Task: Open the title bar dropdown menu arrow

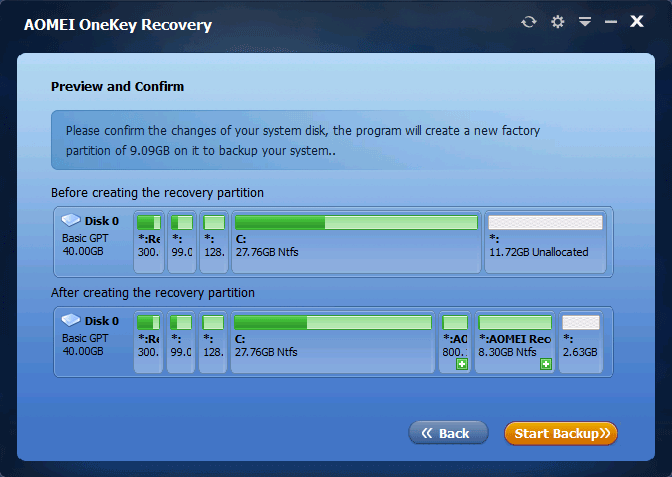Action: (x=585, y=21)
